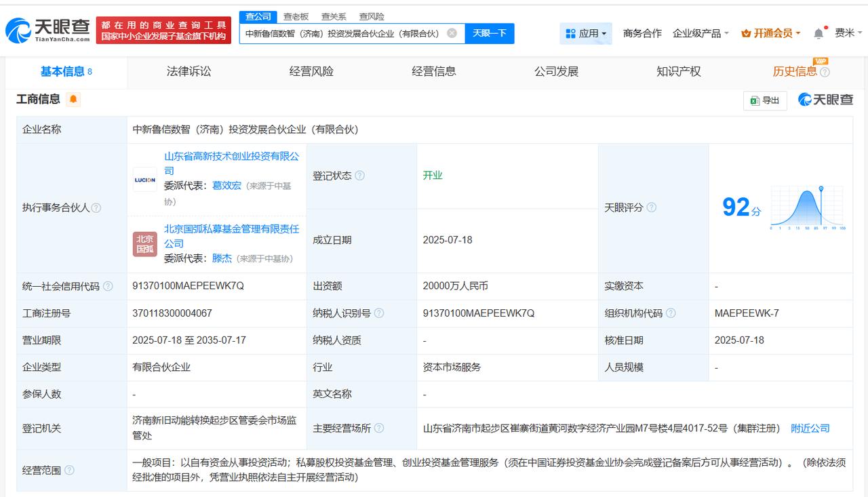Image resolution: width=868 pixels, height=497 pixels.
Task: Click help icon beside 纳税人识别号
Action: 378,313
